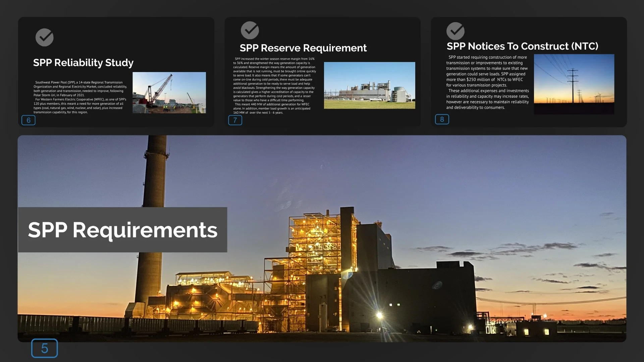Open the crane construction site photo
Viewport: 644px width, 362px height.
click(169, 93)
